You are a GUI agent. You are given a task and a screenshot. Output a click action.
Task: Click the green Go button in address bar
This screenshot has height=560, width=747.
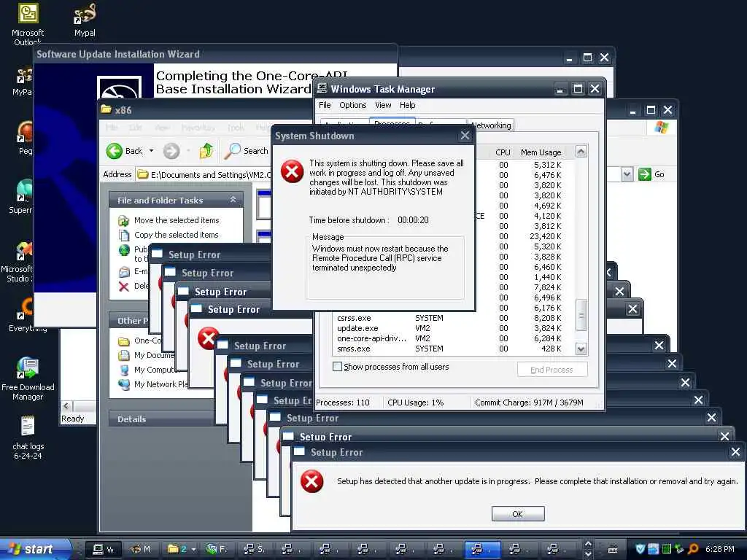tap(651, 174)
